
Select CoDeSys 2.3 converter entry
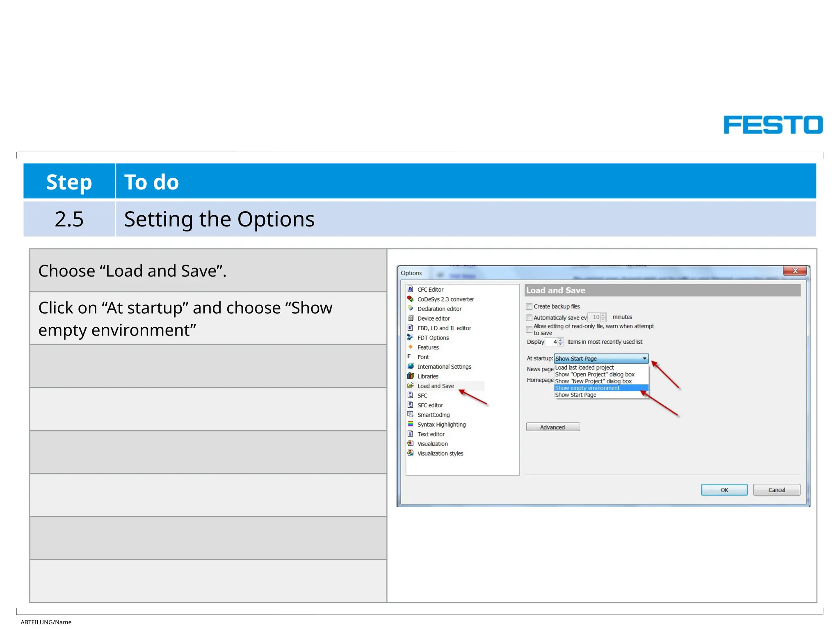(445, 299)
